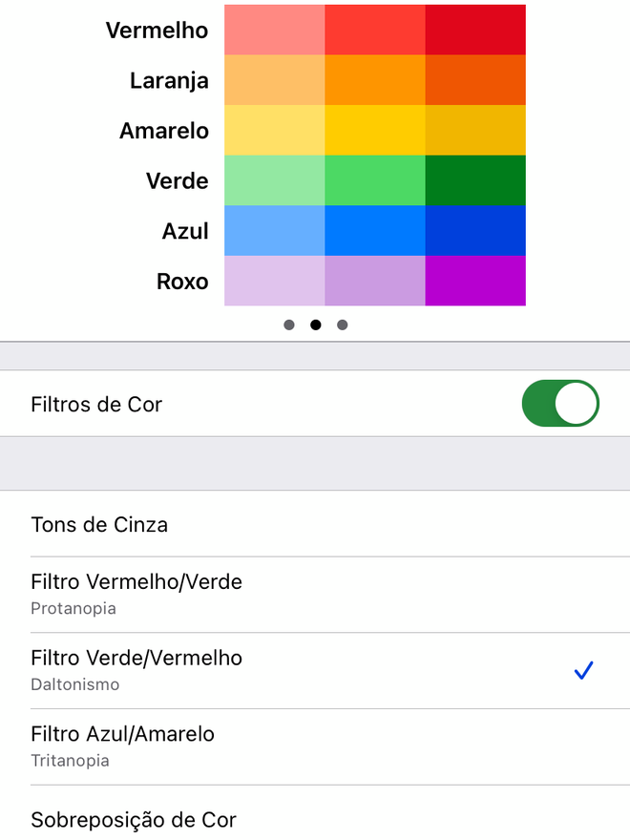This screenshot has height=840, width=630.
Task: Choose Filtro Vermelho/Verde Protanopia option
Action: pyautogui.click(x=315, y=595)
